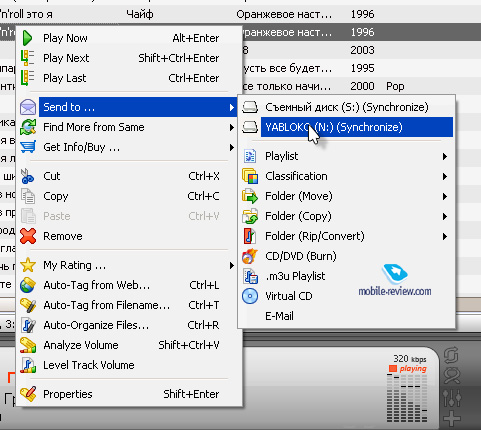
Task: Select Remove in the context menu
Action: click(x=129, y=236)
